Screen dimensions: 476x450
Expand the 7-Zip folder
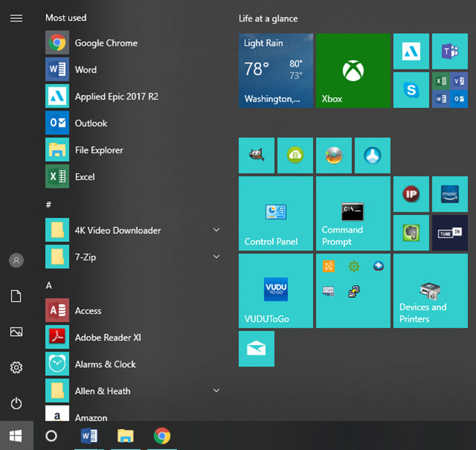pos(216,257)
